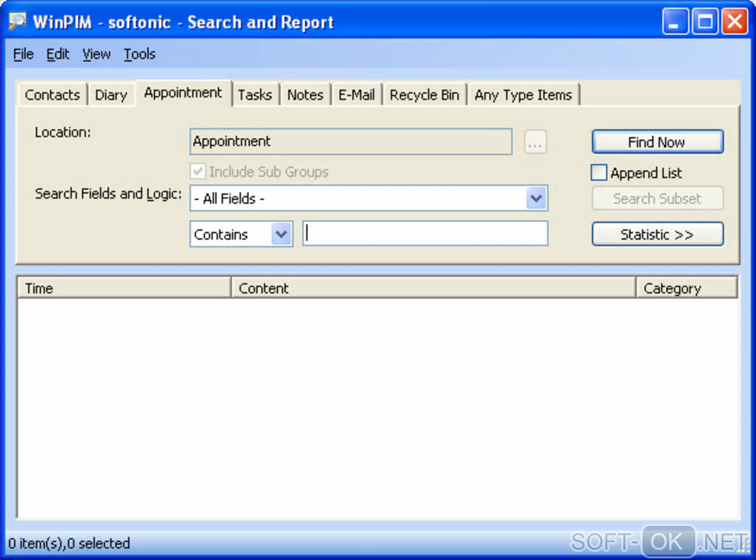Switch to the Contacts tab
Image resolution: width=756 pixels, height=560 pixels.
(x=52, y=95)
